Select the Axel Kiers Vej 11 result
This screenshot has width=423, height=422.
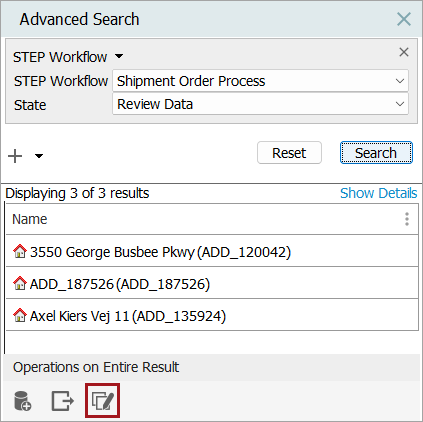pos(212,315)
